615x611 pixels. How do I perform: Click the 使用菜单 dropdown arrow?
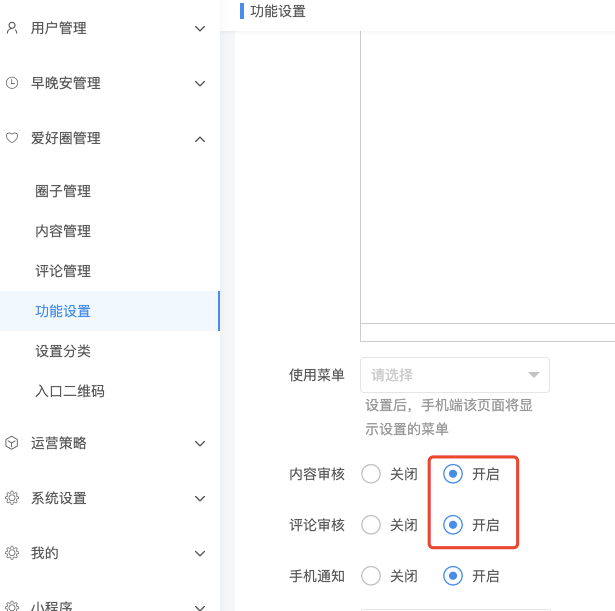(x=533, y=375)
